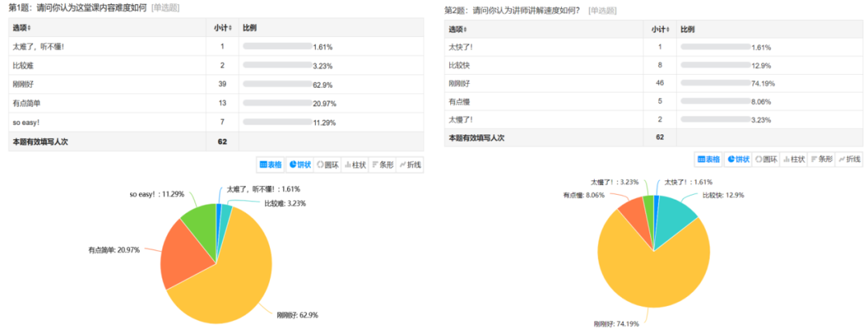
Task: Sort question 1 table by 选项 column
Action: click(x=22, y=27)
